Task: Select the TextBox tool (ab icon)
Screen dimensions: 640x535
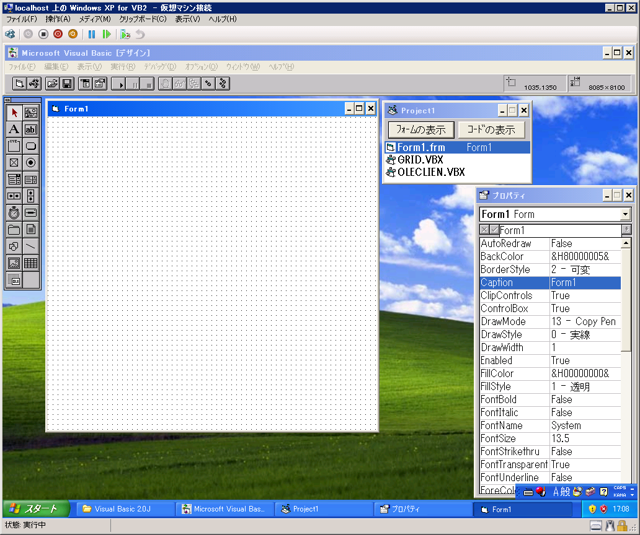Action: click(x=31, y=129)
